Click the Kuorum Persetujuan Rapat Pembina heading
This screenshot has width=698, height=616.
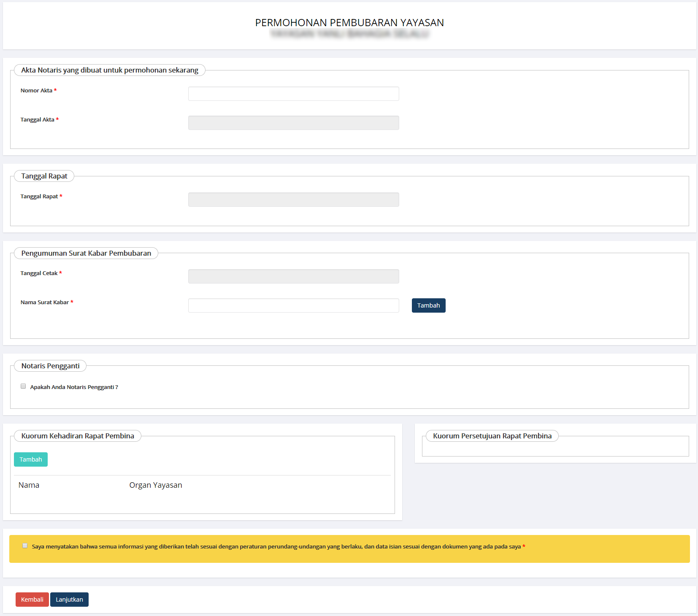click(492, 436)
